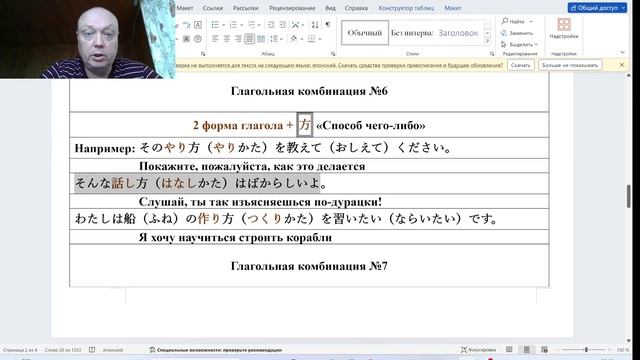
Task: Open the Рецензирование tab
Action: (x=292, y=8)
